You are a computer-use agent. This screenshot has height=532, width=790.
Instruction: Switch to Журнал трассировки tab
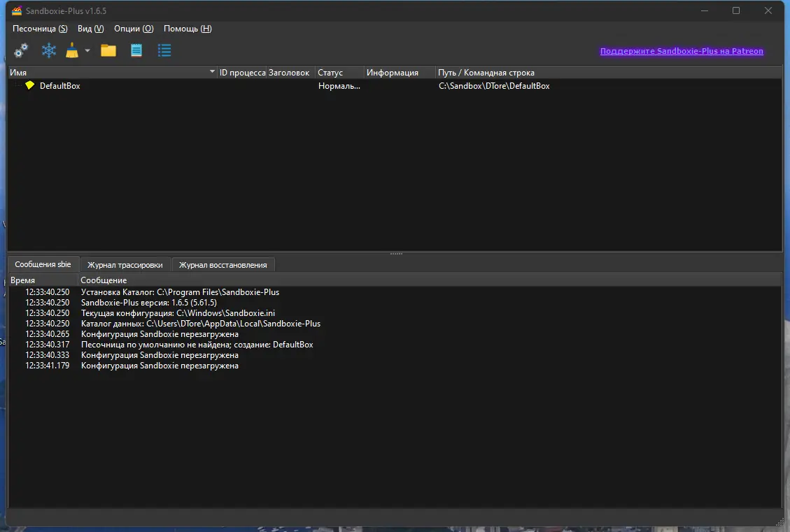[125, 265]
